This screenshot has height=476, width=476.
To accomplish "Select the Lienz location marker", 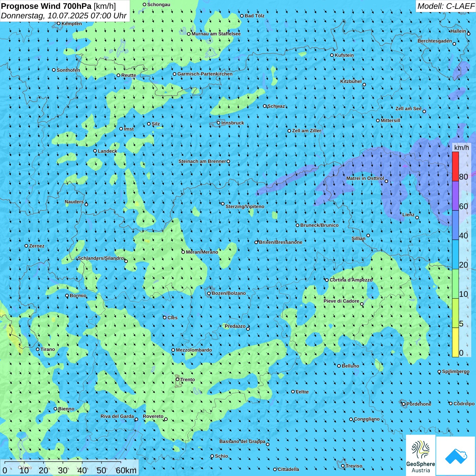I will tap(417, 218).
